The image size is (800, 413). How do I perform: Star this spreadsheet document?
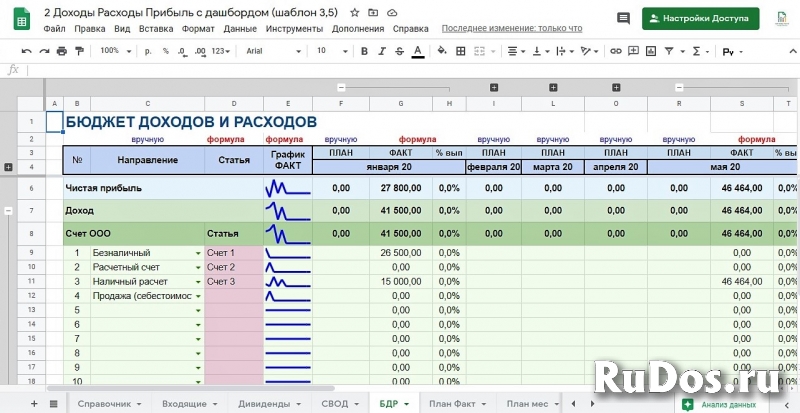tap(354, 12)
